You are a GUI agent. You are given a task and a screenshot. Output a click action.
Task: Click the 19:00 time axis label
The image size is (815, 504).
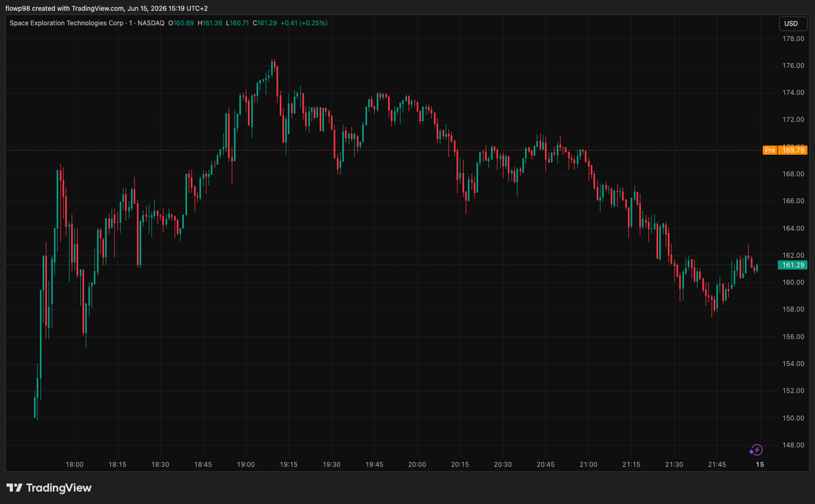click(x=246, y=465)
